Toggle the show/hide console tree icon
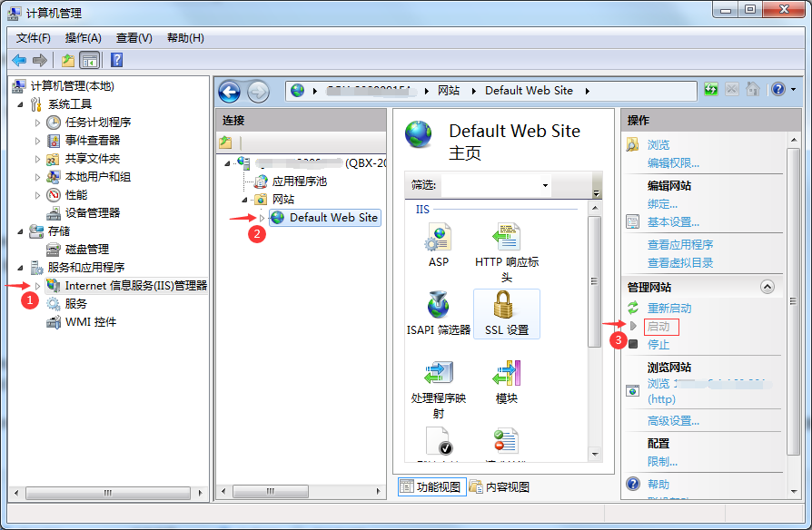 pos(90,60)
